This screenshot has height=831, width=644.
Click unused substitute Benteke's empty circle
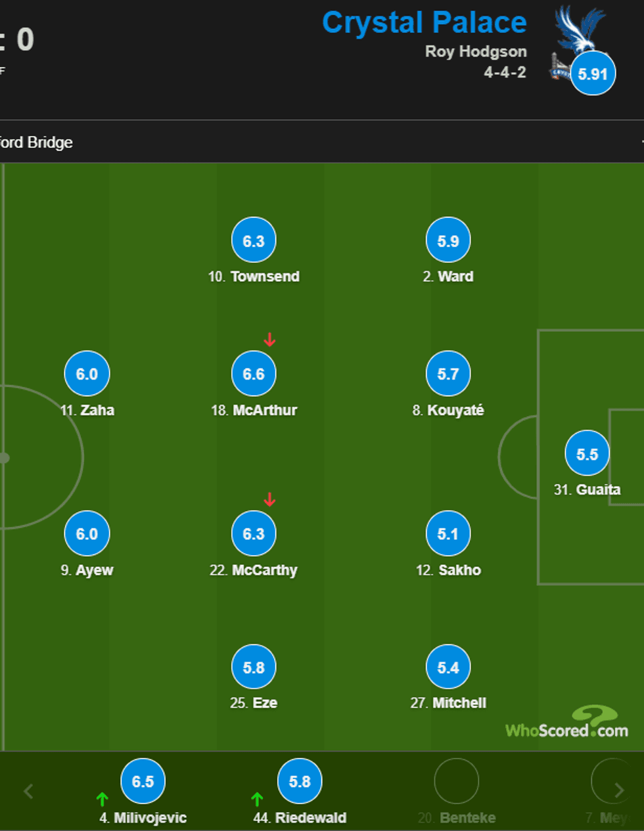[456, 781]
